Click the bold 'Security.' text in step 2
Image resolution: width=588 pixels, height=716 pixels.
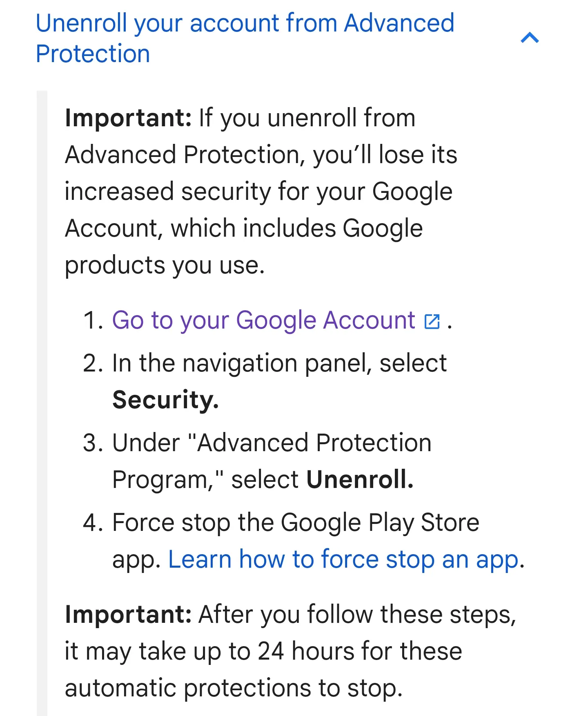click(x=165, y=400)
